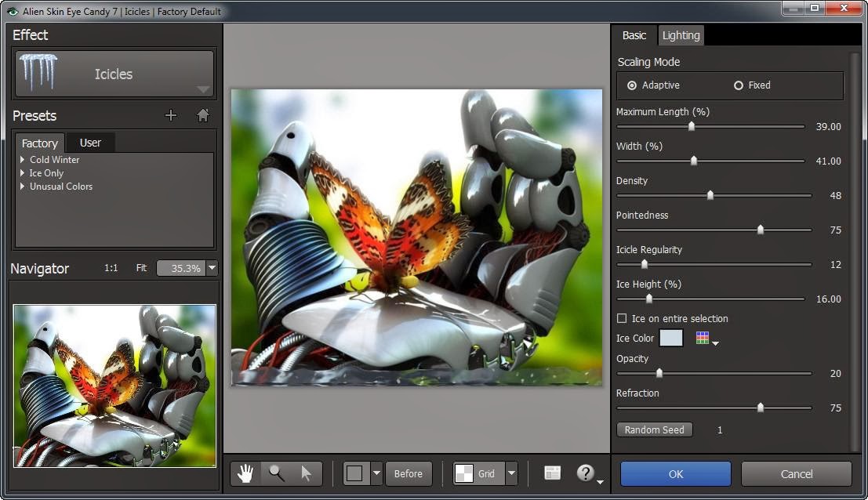Click the Maximum Length value 39.00
Image resolution: width=868 pixels, height=500 pixels.
point(828,127)
